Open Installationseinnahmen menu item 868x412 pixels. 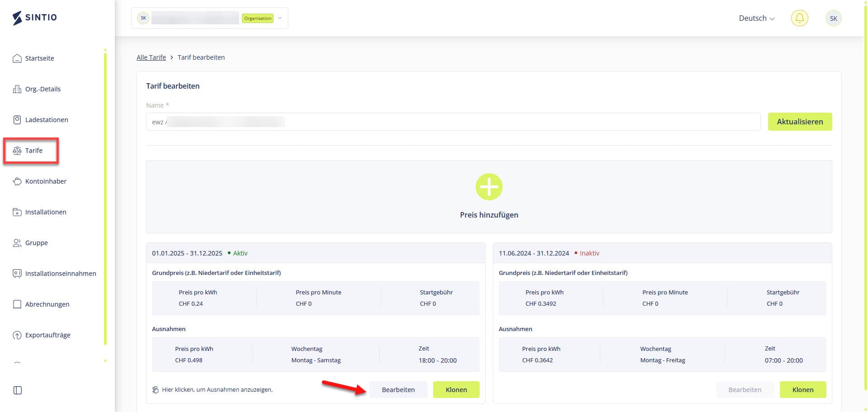tap(60, 274)
